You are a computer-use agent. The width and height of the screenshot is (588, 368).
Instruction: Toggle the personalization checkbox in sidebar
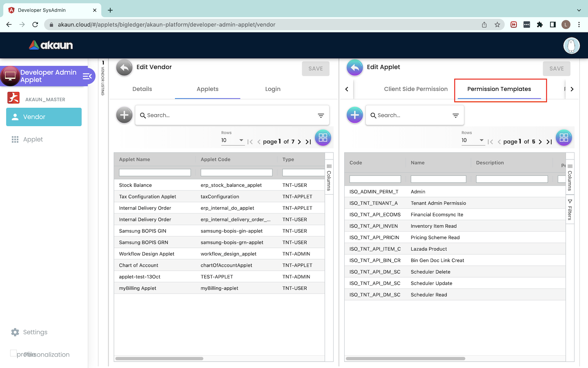13,353
